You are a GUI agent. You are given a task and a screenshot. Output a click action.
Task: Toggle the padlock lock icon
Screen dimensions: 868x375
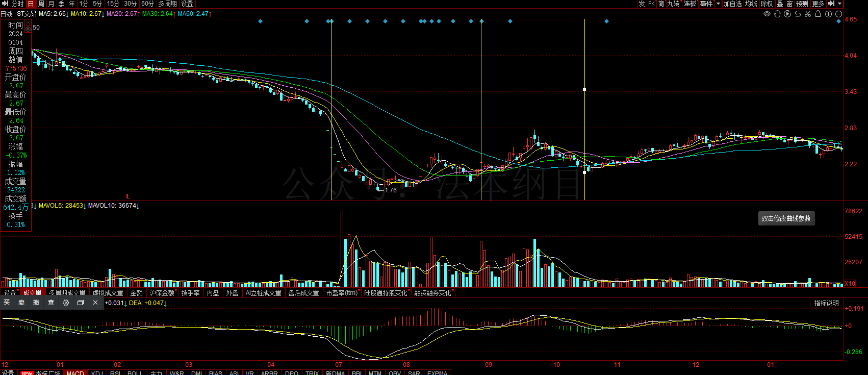click(x=818, y=14)
